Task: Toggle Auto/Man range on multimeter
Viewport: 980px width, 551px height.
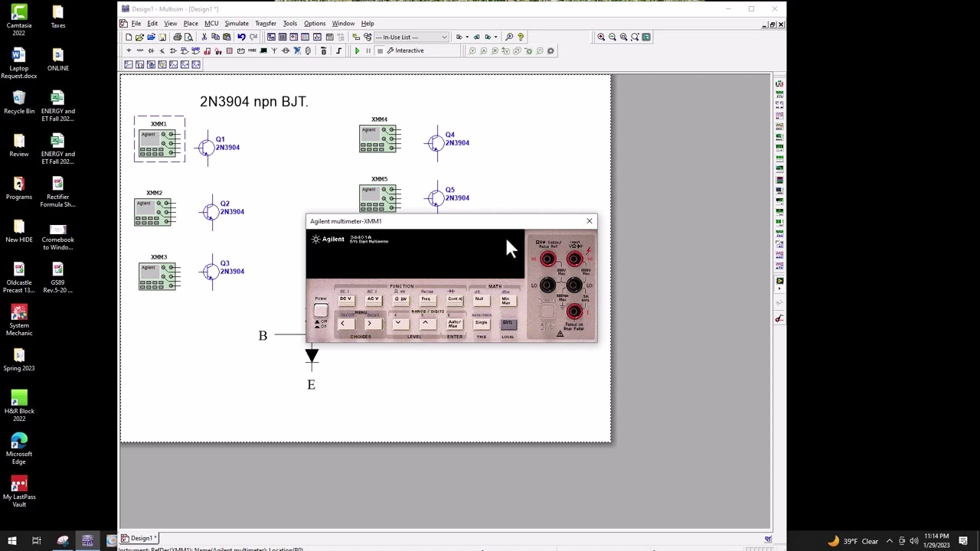Action: coord(454,324)
